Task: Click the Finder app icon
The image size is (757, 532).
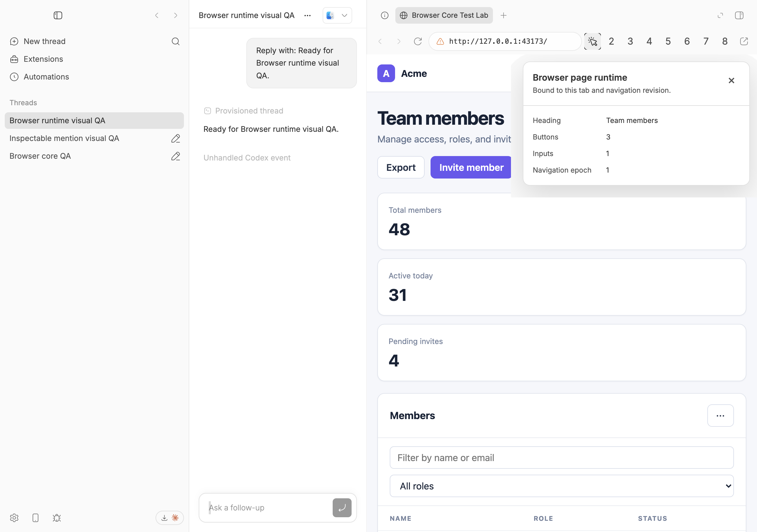Action: [x=330, y=15]
